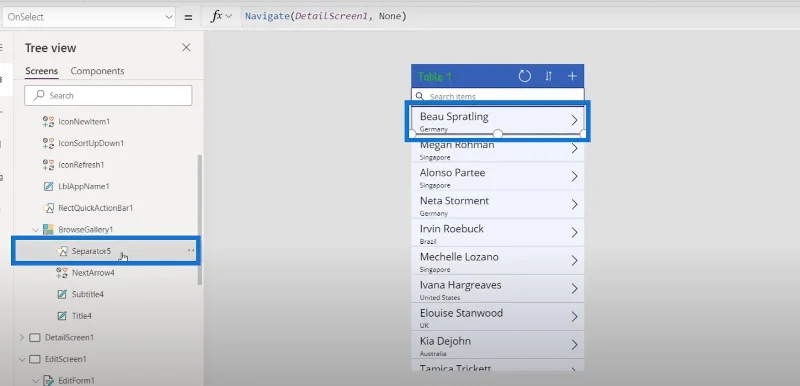The height and width of the screenshot is (386, 800).
Task: Collapse the EditScreen1 node
Action: coord(21,359)
